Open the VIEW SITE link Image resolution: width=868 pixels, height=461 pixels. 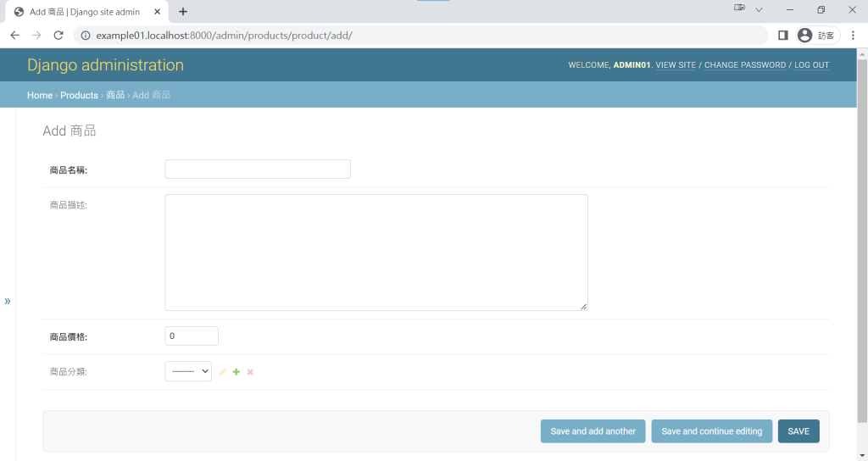click(x=676, y=65)
